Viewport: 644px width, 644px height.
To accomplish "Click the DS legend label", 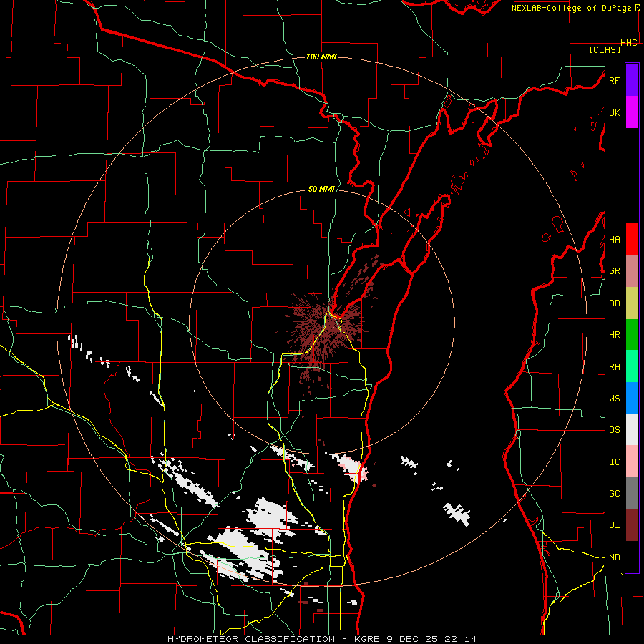I will point(614,430).
